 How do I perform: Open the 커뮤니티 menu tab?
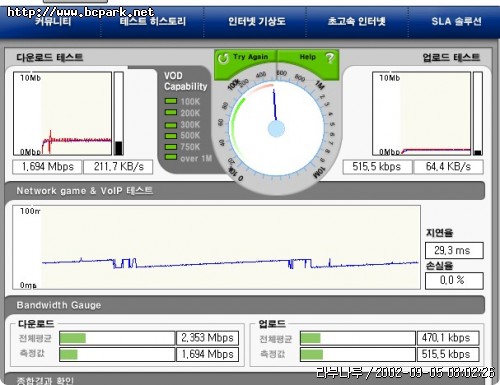(x=53, y=22)
